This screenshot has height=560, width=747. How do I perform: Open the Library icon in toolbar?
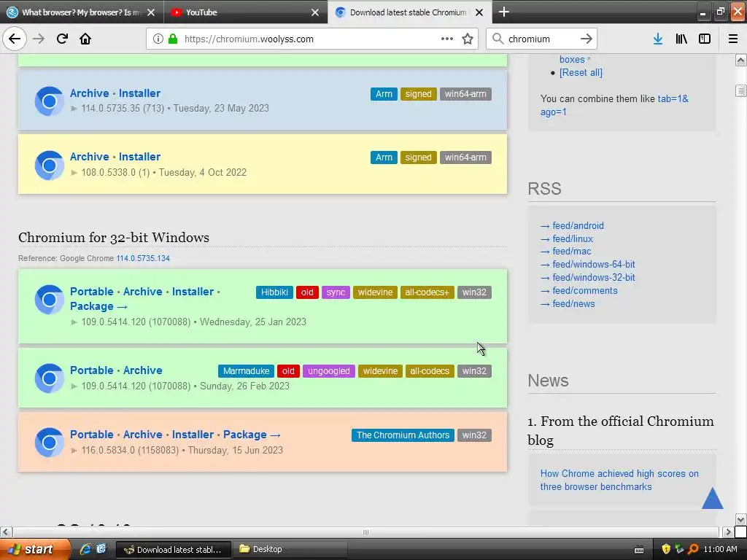click(681, 39)
